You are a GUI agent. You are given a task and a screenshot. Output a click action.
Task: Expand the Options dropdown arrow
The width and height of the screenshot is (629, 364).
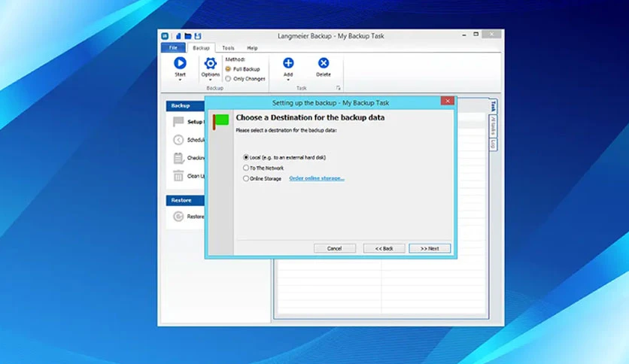210,80
